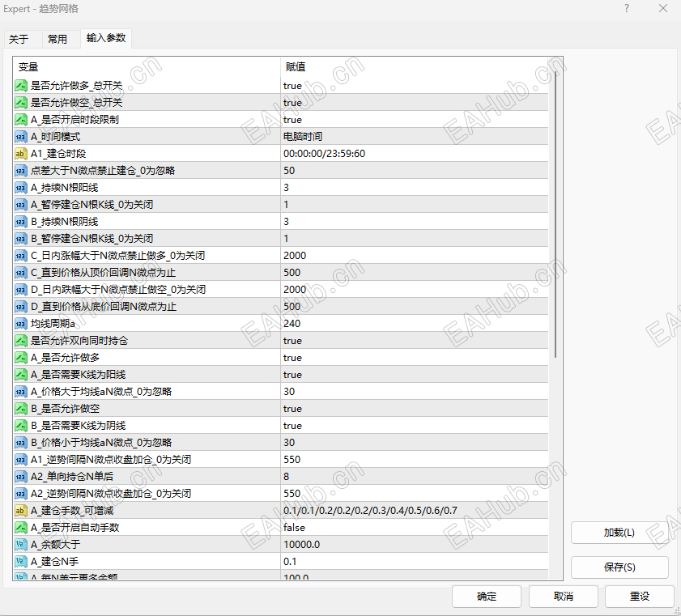Toggle the true value of 是否允许做空_总开关
Screen dimensions: 681x616
[415, 103]
